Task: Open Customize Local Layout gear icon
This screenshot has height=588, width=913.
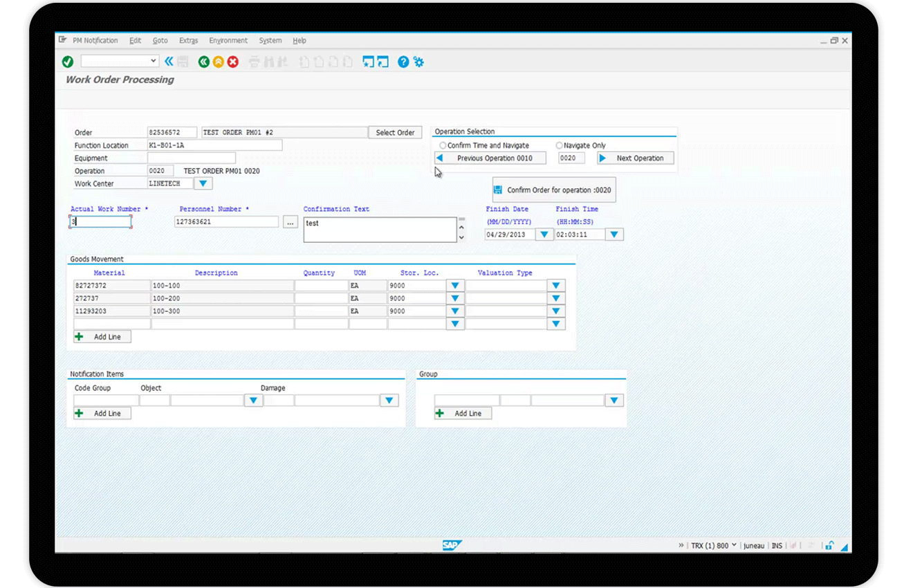Action: [x=418, y=62]
